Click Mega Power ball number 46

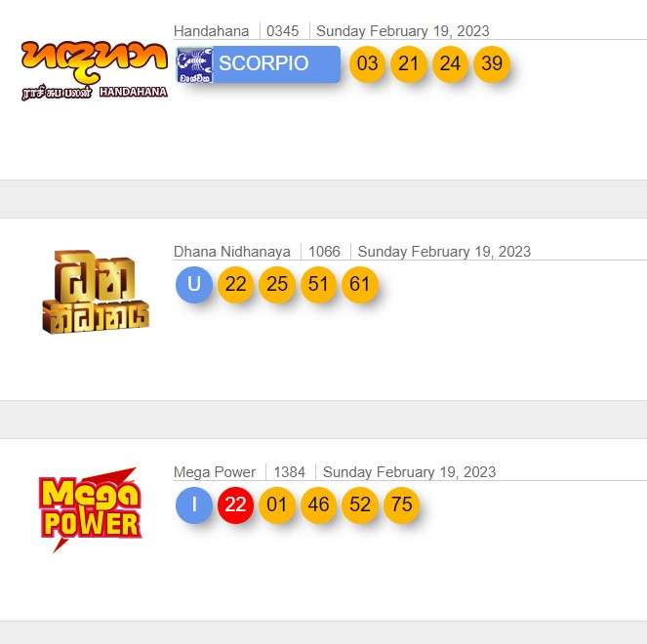click(x=318, y=504)
